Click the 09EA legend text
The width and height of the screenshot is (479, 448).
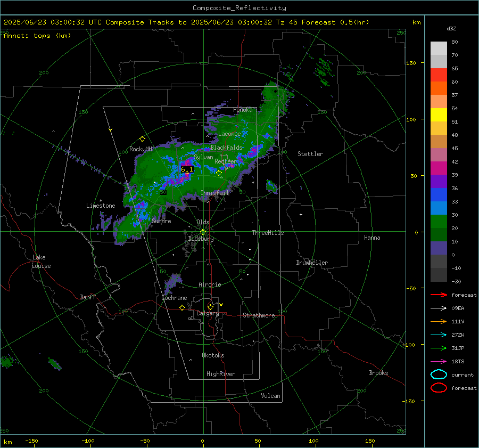point(458,308)
